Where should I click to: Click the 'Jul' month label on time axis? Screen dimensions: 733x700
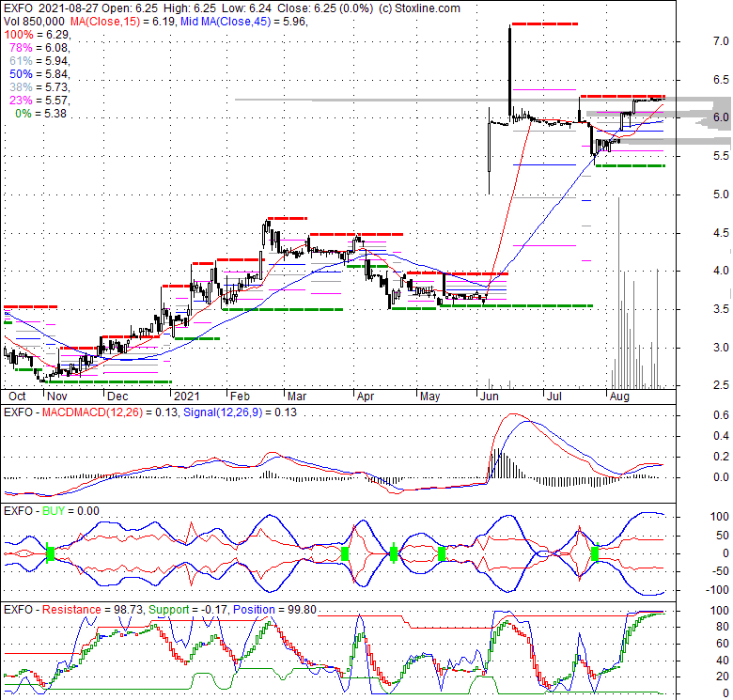click(554, 397)
